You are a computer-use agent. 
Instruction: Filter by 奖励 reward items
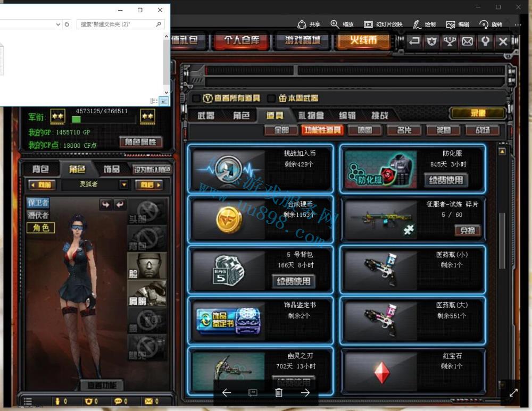(x=443, y=130)
